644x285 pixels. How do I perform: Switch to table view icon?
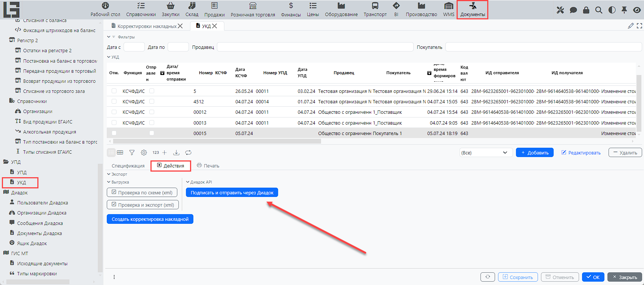click(x=120, y=153)
